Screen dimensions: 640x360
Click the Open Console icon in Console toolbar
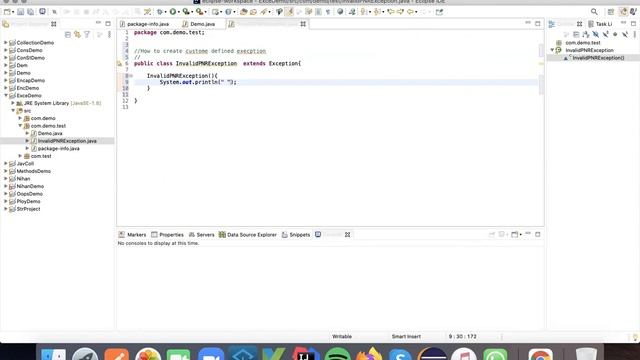515,235
